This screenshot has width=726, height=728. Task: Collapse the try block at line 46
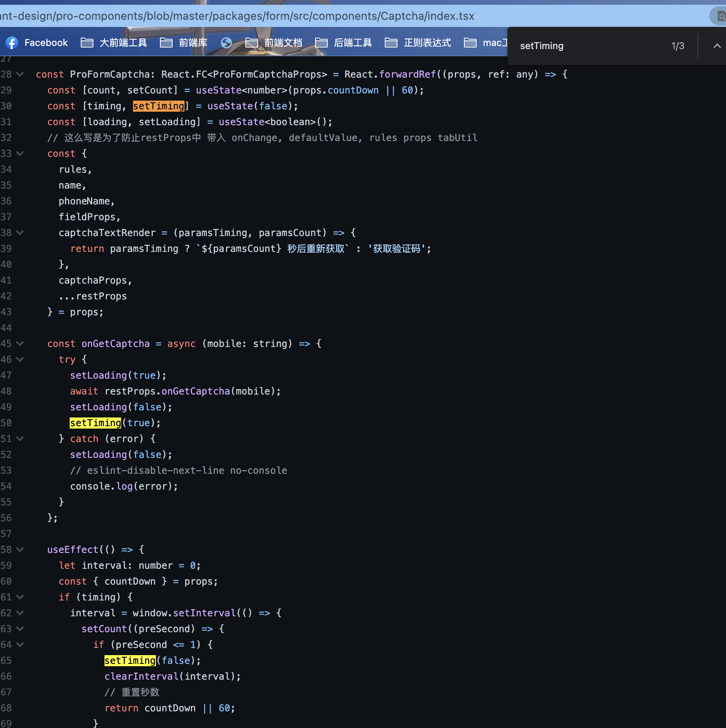pos(20,360)
